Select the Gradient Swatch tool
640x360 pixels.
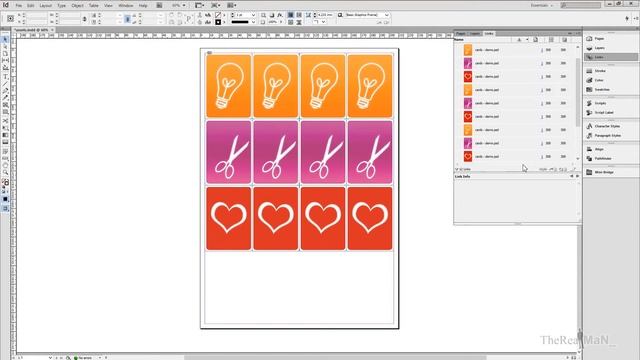coord(5,135)
